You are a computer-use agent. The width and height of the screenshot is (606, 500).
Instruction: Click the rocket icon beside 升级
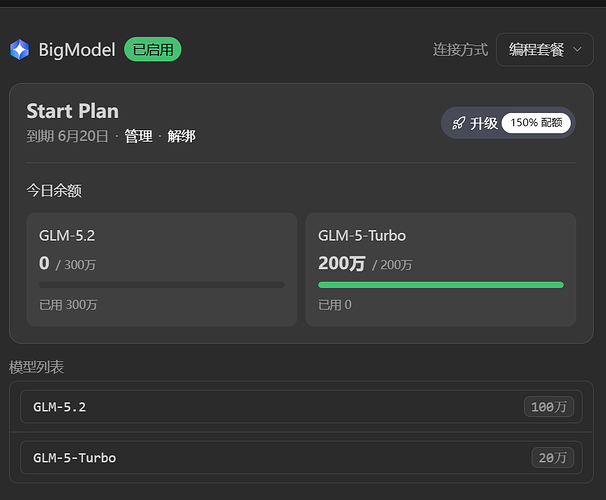click(459, 123)
